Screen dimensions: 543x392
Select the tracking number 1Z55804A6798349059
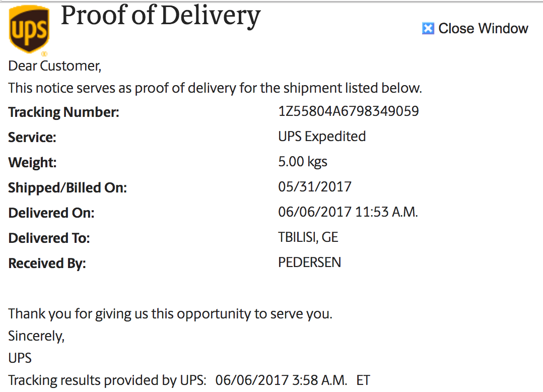pyautogui.click(x=348, y=111)
